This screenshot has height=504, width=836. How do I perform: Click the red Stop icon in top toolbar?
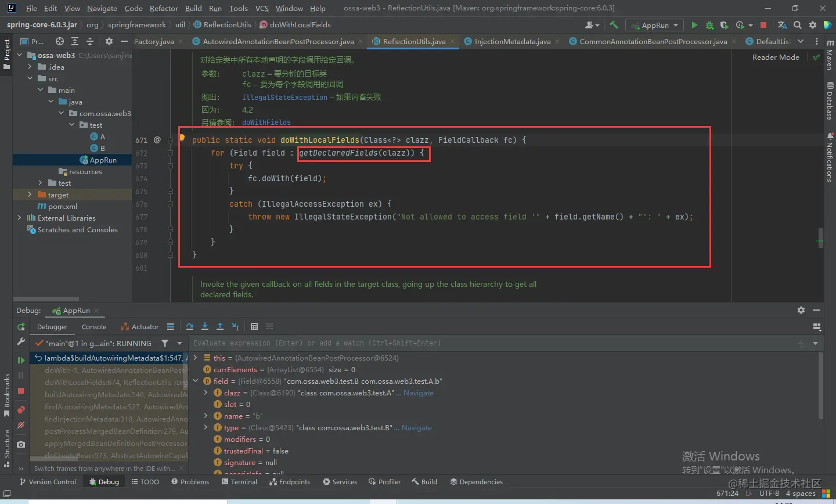(763, 25)
